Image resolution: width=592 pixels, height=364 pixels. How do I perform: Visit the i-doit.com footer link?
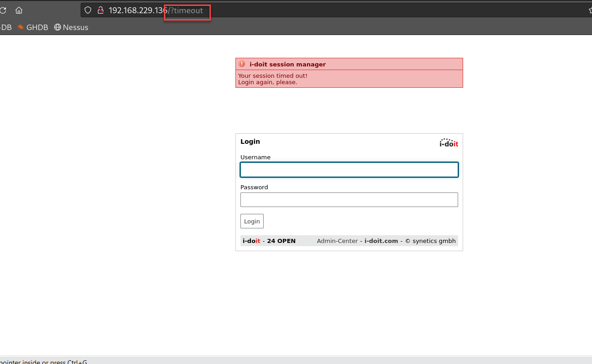(381, 241)
